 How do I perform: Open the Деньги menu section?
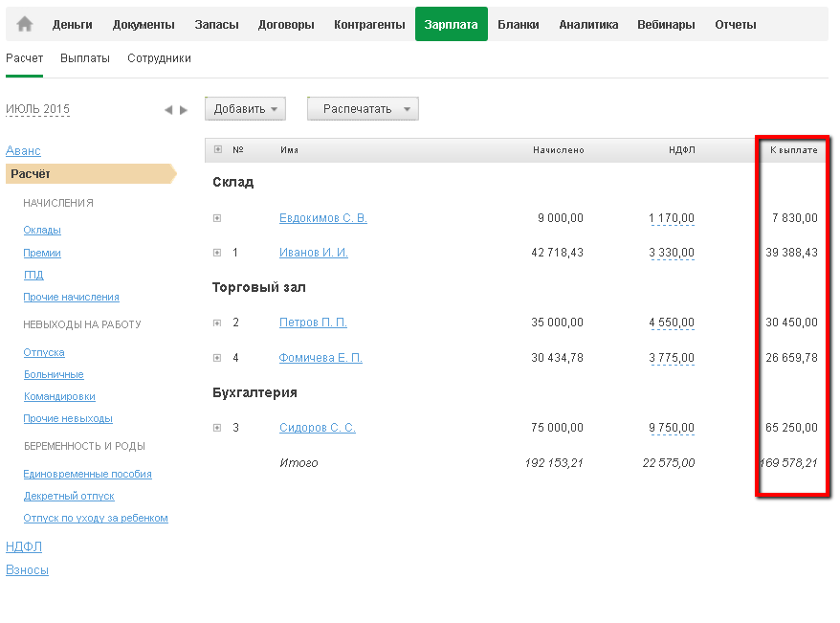click(x=73, y=25)
